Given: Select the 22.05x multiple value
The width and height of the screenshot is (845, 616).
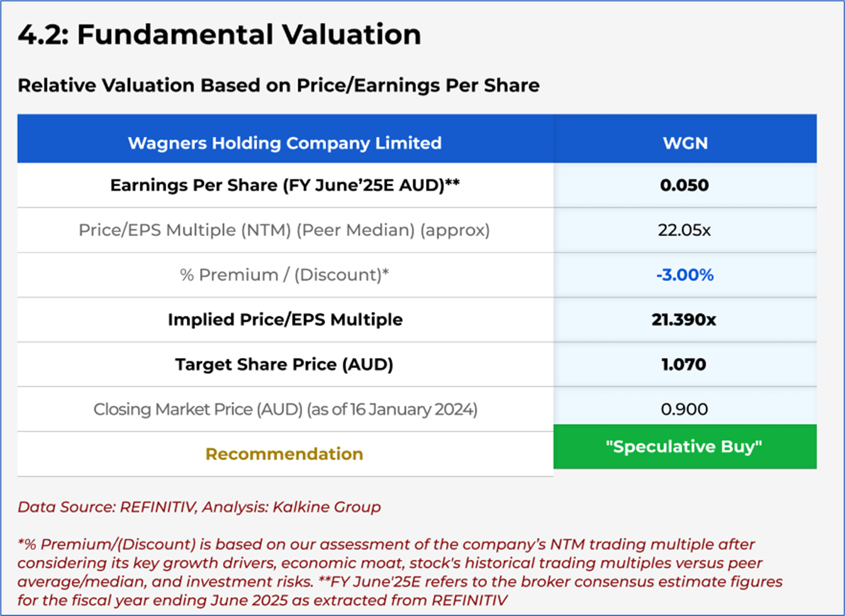Looking at the screenshot, I should pyautogui.click(x=684, y=230).
